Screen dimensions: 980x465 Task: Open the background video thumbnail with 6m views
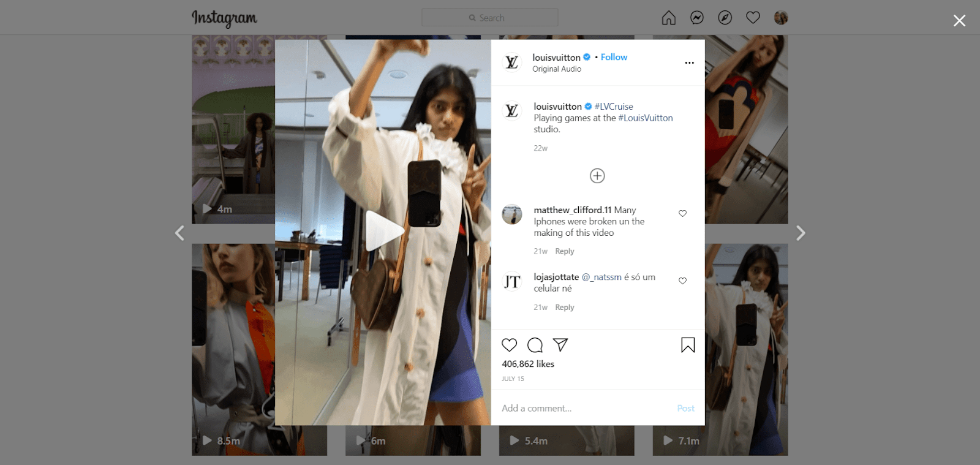coord(413,440)
